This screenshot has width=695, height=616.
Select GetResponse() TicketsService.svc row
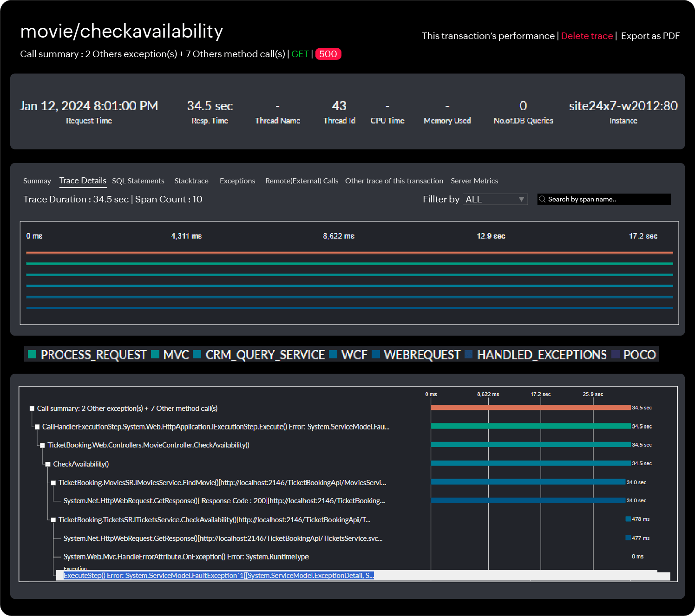pyautogui.click(x=223, y=538)
